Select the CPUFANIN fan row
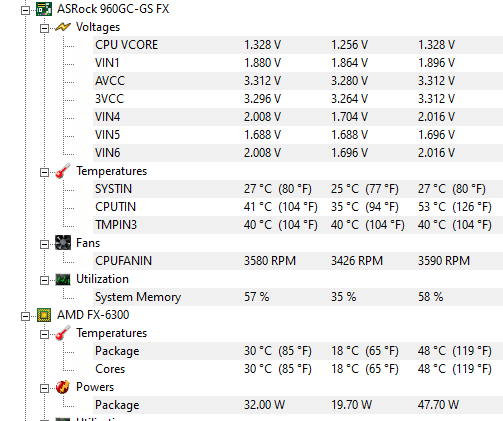Screen dimensions: 503x421 [298, 261]
